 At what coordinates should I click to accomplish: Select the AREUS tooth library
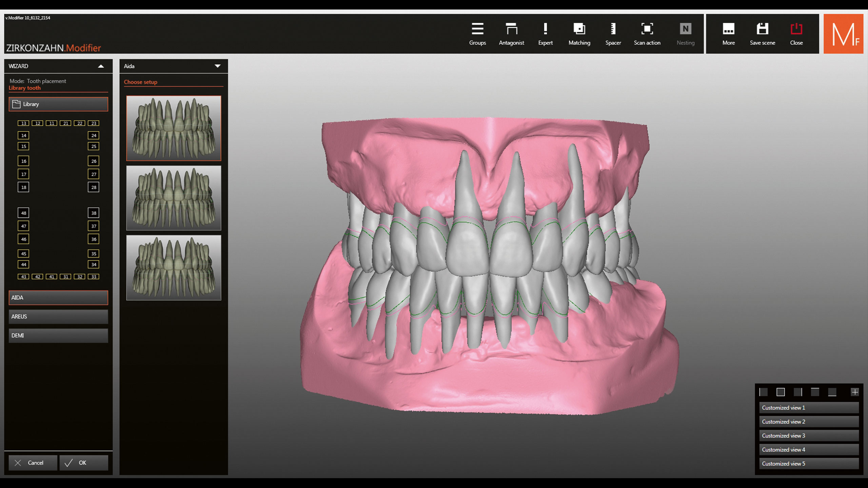coord(58,317)
